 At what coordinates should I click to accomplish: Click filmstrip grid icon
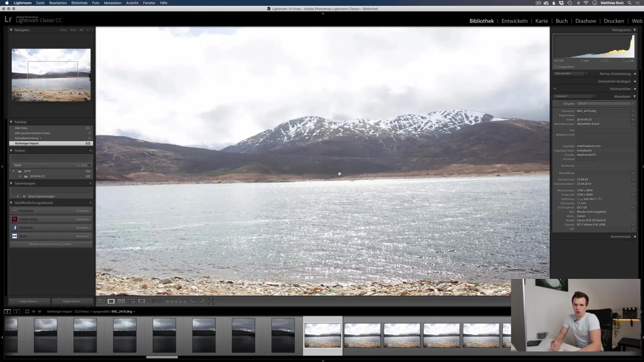[x=27, y=311]
